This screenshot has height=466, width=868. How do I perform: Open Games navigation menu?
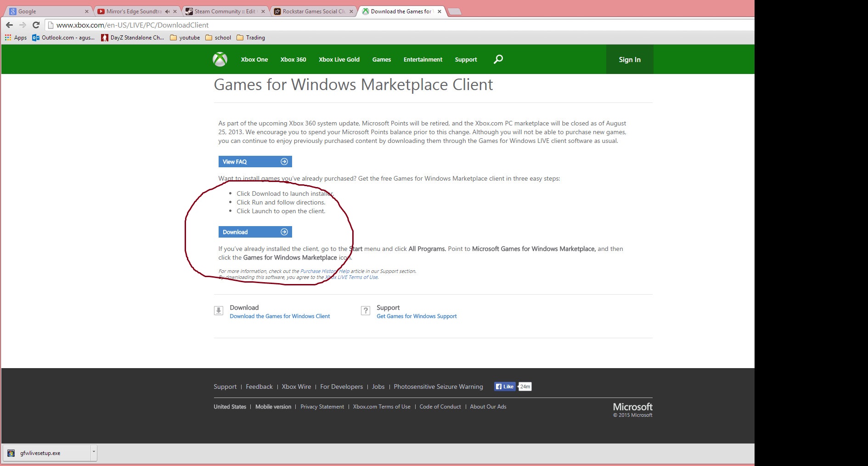pos(382,59)
